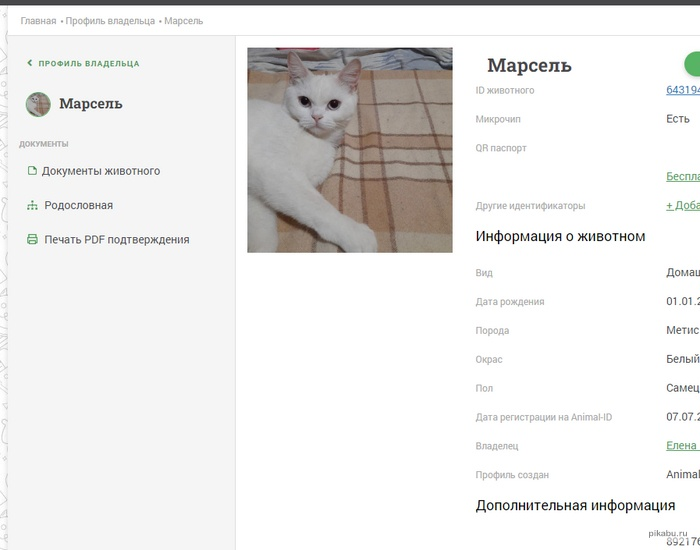Screen dimensions: 700x550
Task: Click the Вид label
Action: tap(484, 273)
